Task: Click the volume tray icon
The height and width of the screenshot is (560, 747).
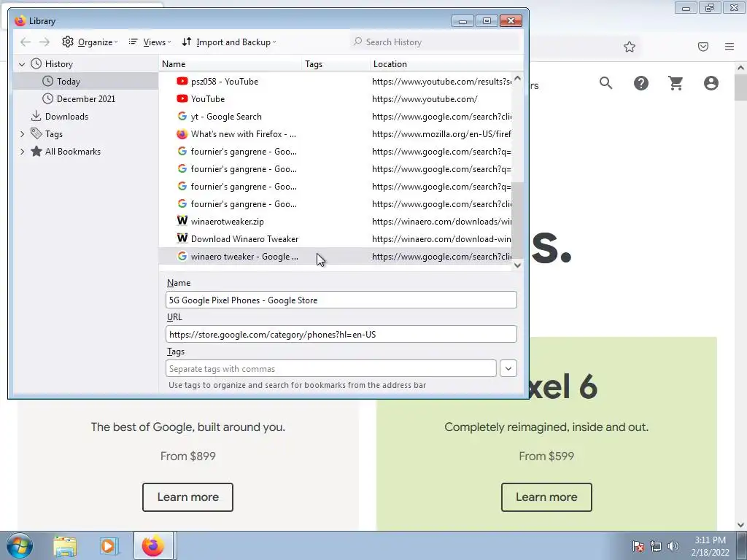Action: [673, 546]
